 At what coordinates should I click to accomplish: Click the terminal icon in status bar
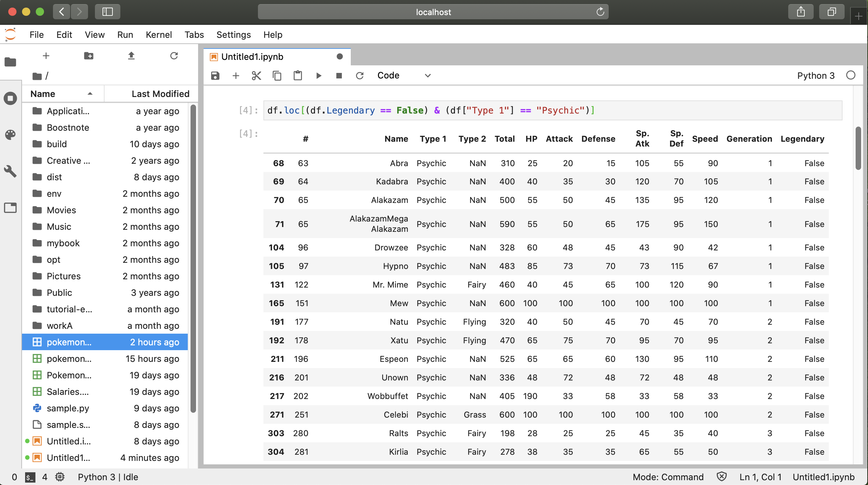click(30, 477)
